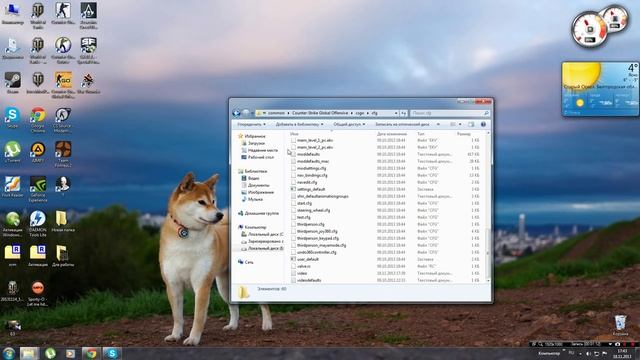Click the Поиск search field in Explorer
640x360 pixels.
pyautogui.click(x=449, y=113)
